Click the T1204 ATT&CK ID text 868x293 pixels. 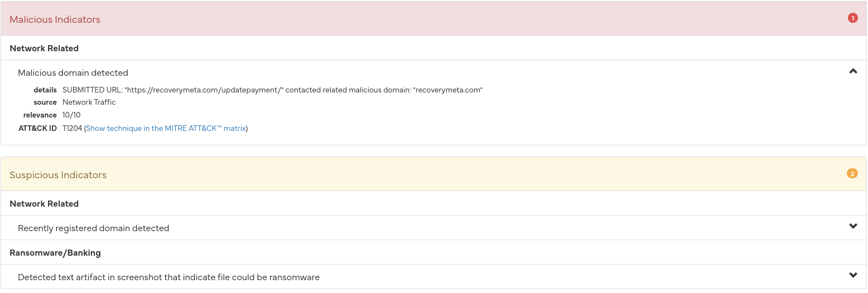[x=73, y=128]
